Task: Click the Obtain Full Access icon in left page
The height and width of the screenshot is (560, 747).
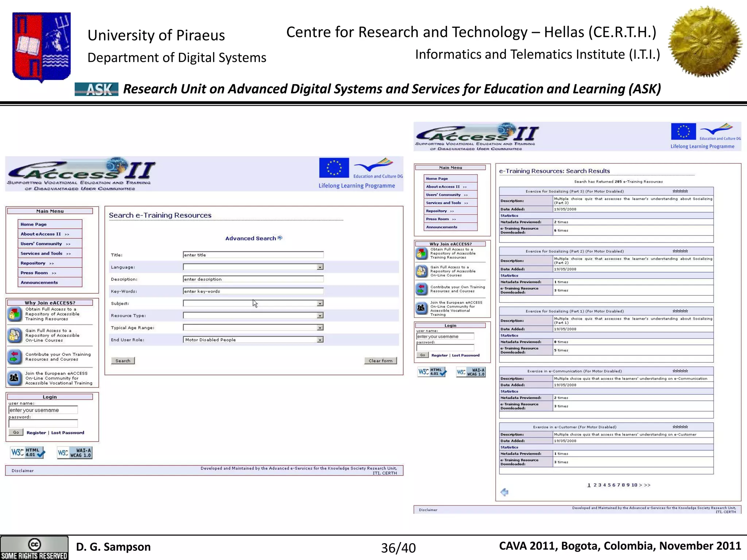Action: [x=15, y=314]
